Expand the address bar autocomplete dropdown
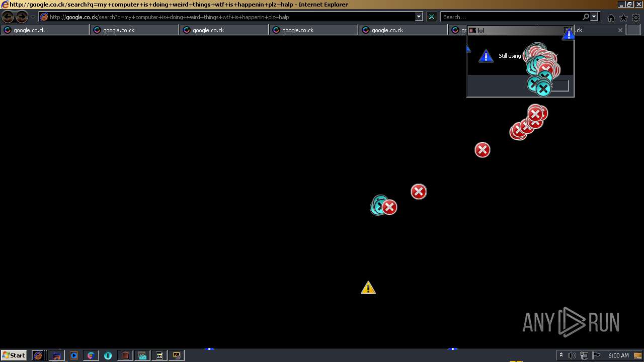 tap(419, 17)
